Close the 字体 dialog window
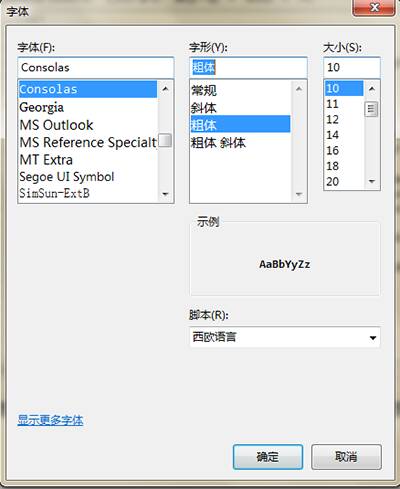Image resolution: width=400 pixels, height=489 pixels. (x=374, y=7)
